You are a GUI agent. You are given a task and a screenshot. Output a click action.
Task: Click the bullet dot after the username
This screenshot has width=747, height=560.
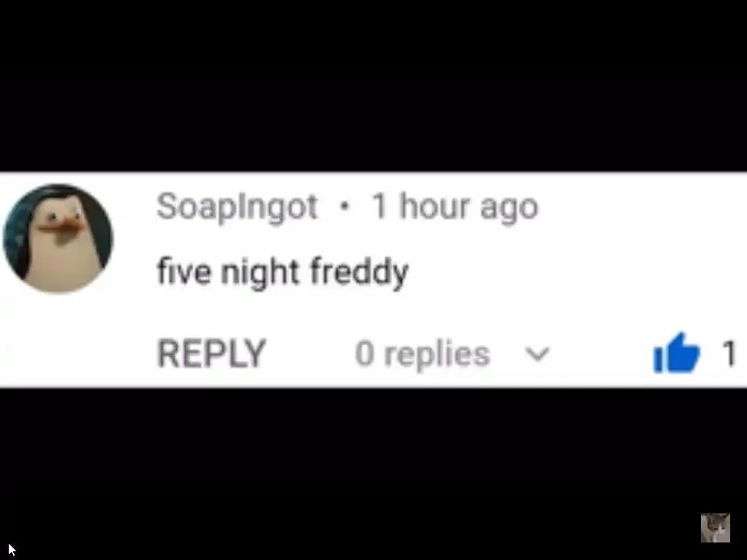point(345,206)
